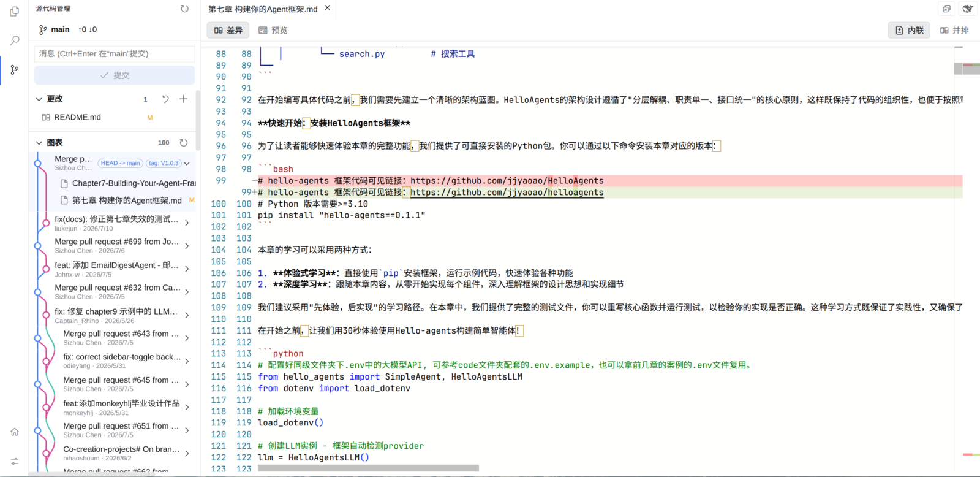Click the graph count 100 badge
Viewport: 980px width, 477px height.
coord(164,143)
